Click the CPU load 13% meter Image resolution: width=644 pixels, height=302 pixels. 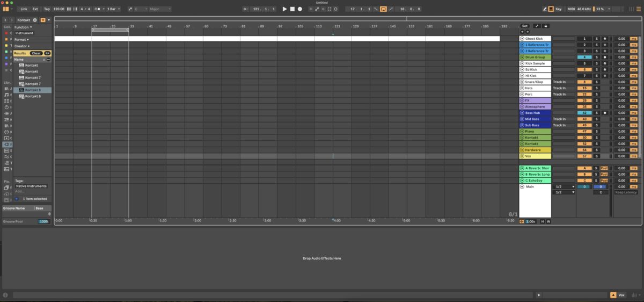point(599,9)
